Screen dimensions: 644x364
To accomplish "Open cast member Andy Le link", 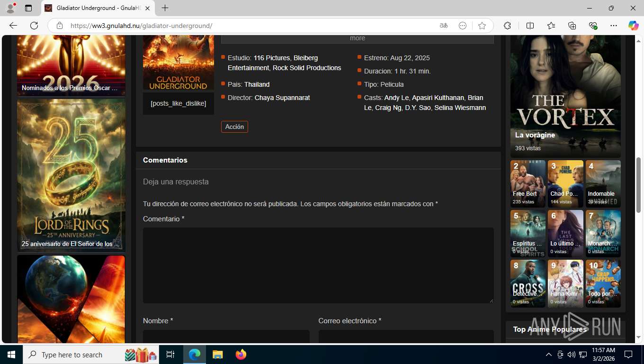I will tap(396, 98).
